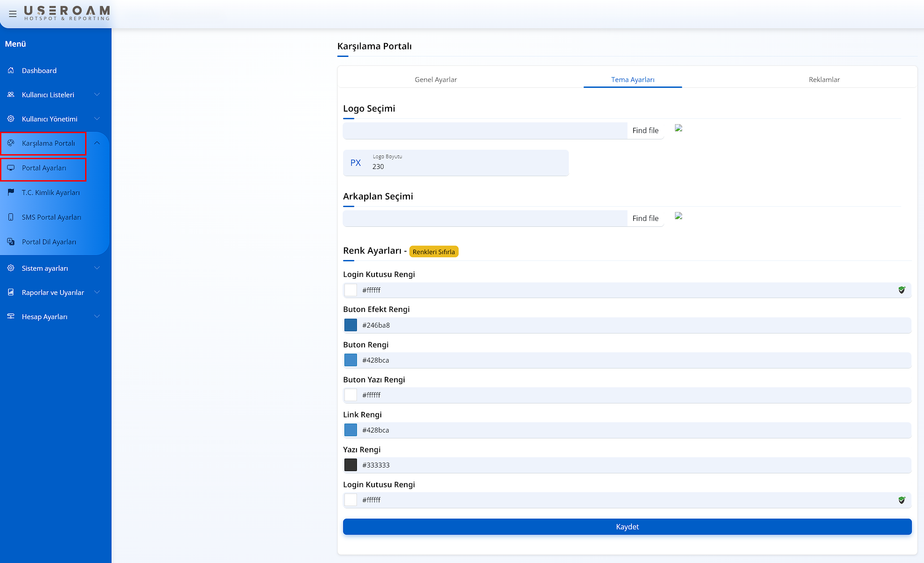
Task: Click the Portal Dil Ayarları translate icon
Action: [x=11, y=242]
